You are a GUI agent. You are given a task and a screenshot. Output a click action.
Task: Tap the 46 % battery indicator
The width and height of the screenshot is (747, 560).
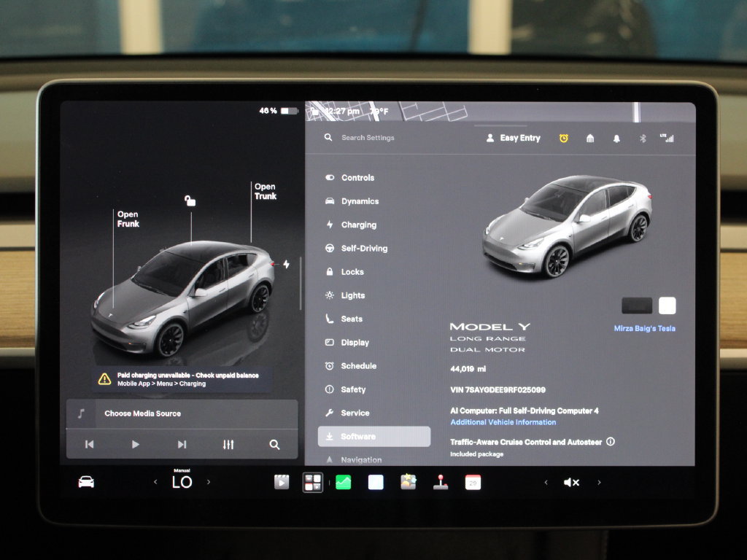click(x=278, y=111)
